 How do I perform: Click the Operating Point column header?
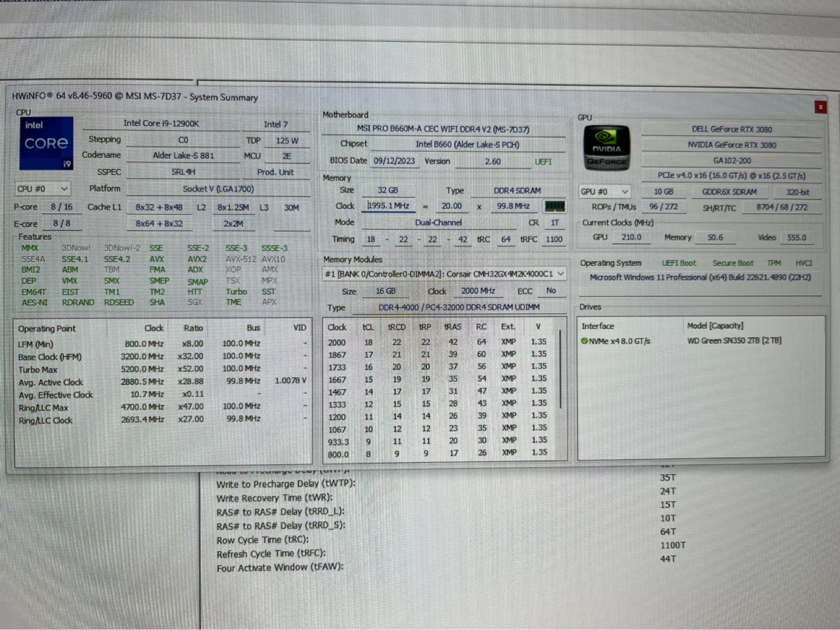(x=47, y=328)
